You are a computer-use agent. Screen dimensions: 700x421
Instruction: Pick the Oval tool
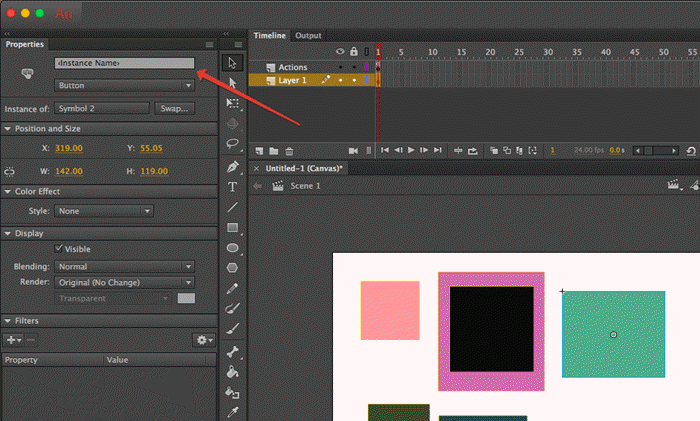(x=232, y=248)
